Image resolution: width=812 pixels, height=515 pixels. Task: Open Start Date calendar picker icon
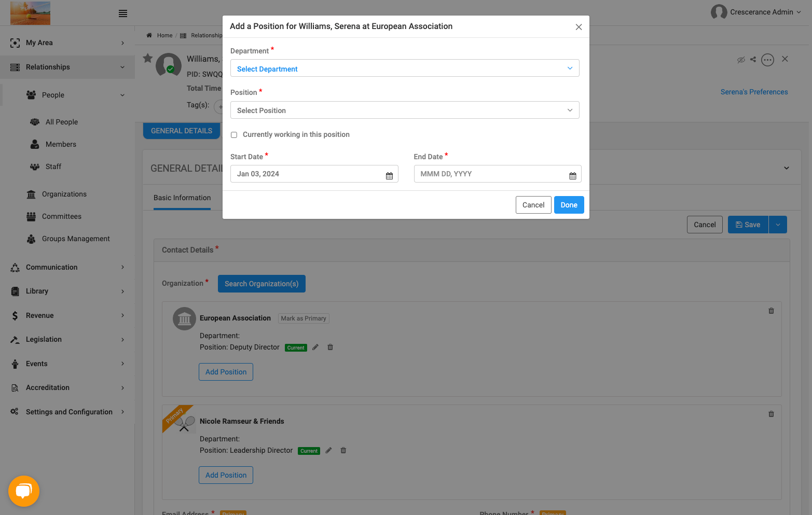coord(389,176)
